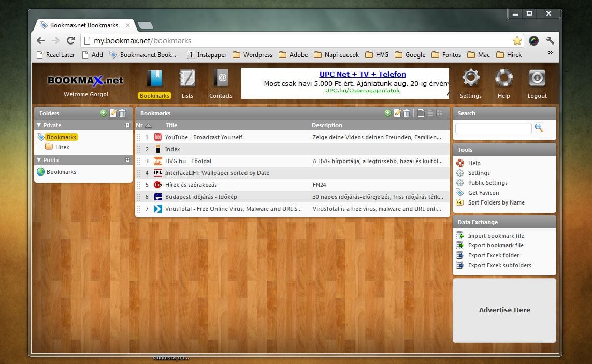The image size is (592, 364).
Task: Switch to the second list view icon
Action: coord(430,113)
